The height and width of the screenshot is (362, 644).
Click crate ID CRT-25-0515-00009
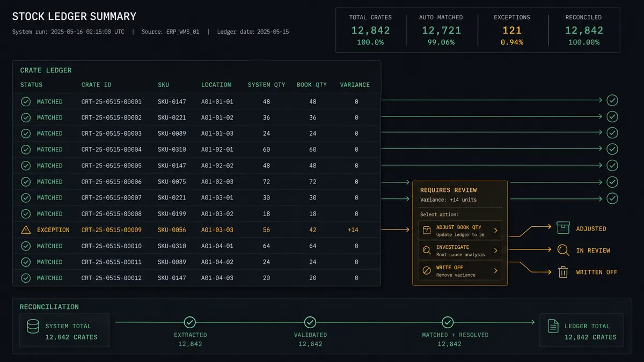[x=112, y=230]
